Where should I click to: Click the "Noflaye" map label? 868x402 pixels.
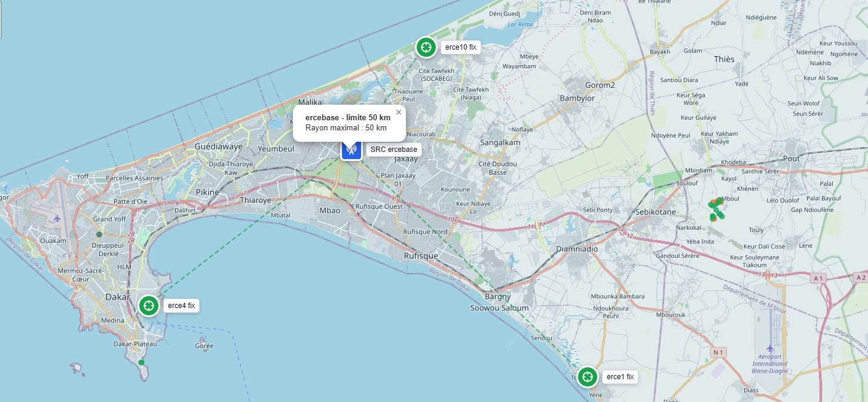coord(522,130)
